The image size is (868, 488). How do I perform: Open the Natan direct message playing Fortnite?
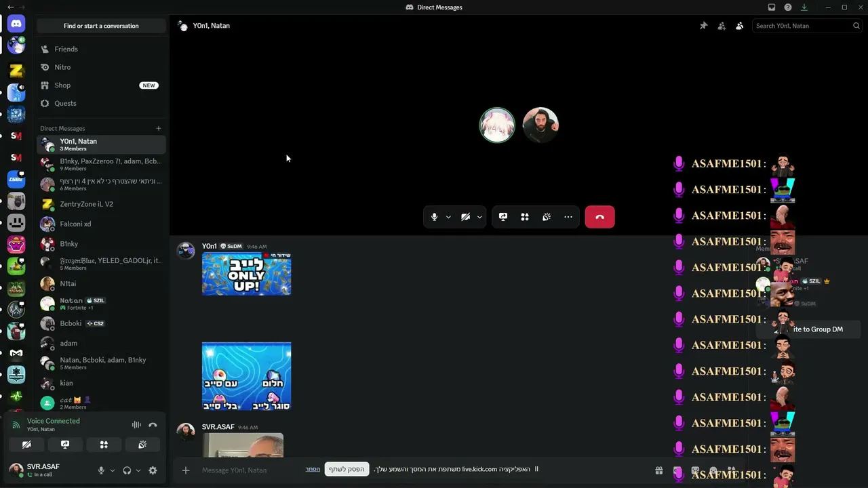[x=101, y=304]
